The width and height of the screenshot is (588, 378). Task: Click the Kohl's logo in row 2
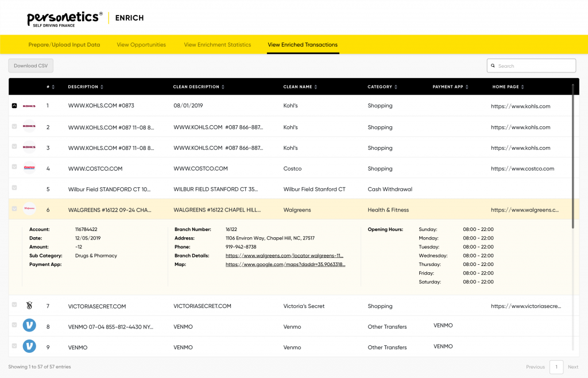coord(29,126)
